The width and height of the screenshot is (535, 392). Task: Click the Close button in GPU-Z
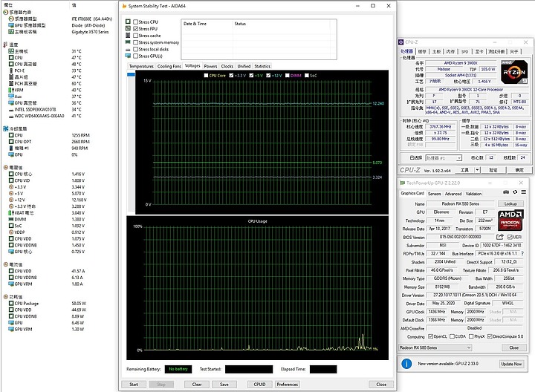pos(514,347)
